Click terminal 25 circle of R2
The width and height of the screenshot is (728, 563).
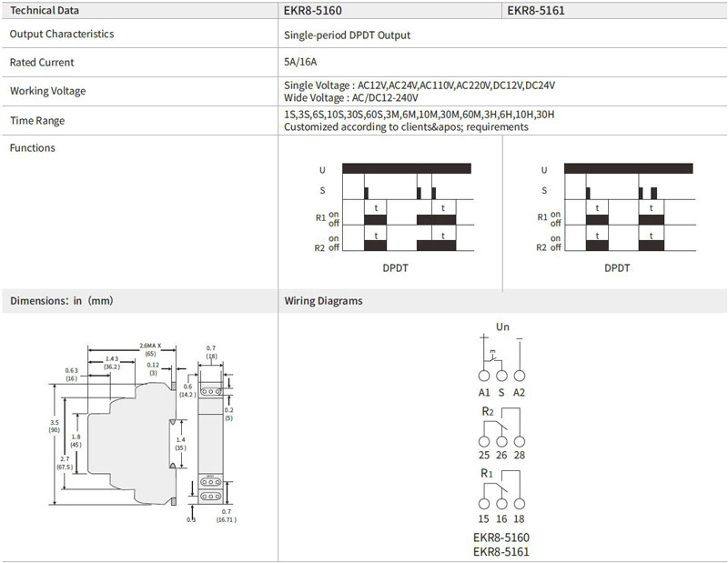[484, 441]
